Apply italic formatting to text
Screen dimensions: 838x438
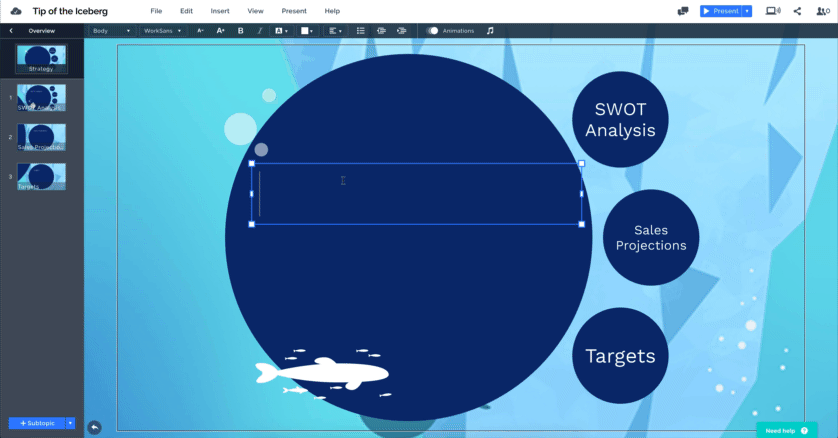pyautogui.click(x=260, y=31)
